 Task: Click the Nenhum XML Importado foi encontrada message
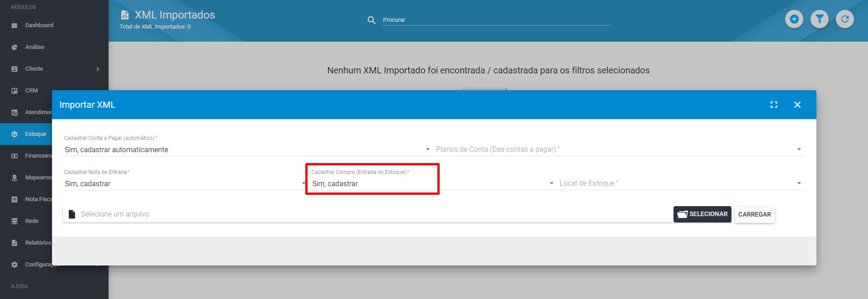(489, 70)
